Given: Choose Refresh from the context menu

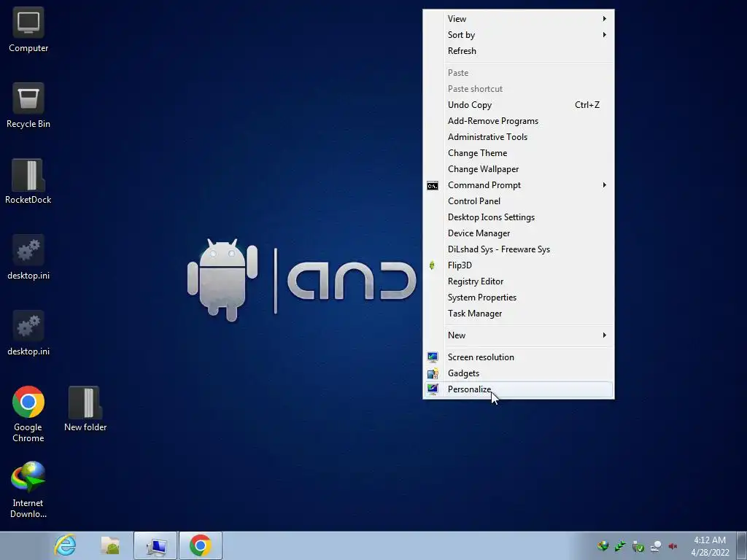Looking at the screenshot, I should tap(519, 51).
